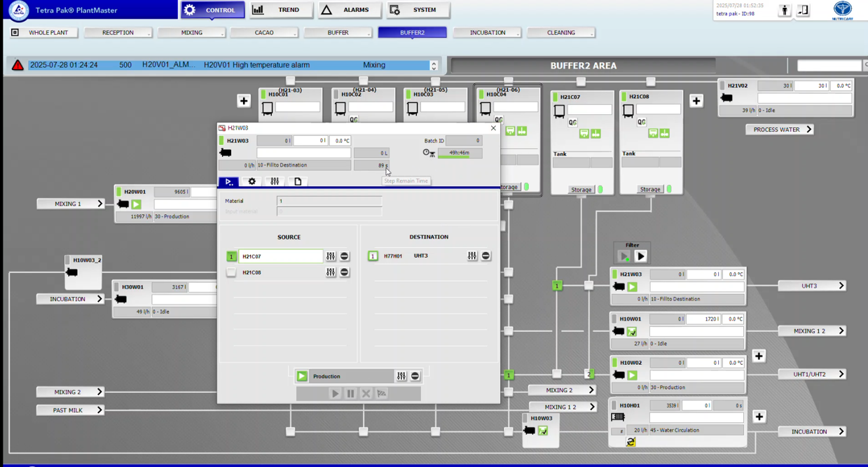Screen dimensions: 868x467
Task: Click the Storage button under H21C07 tank
Action: tap(581, 189)
